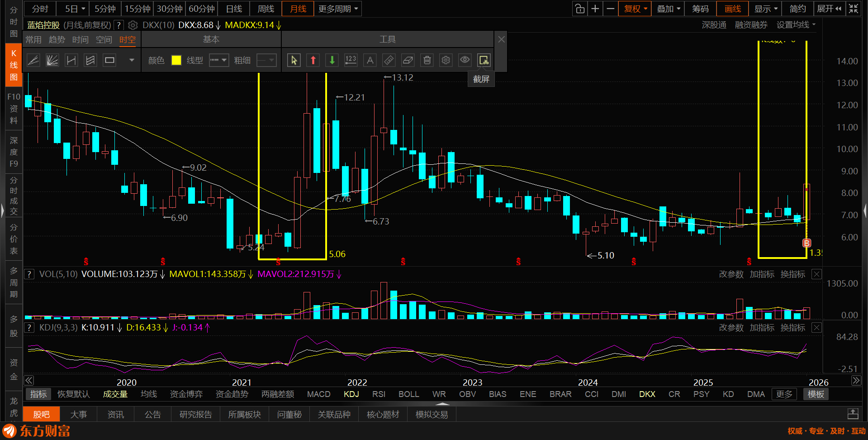Choose the red up-arrow marker tool
This screenshot has width=868, height=440.
pyautogui.click(x=313, y=60)
